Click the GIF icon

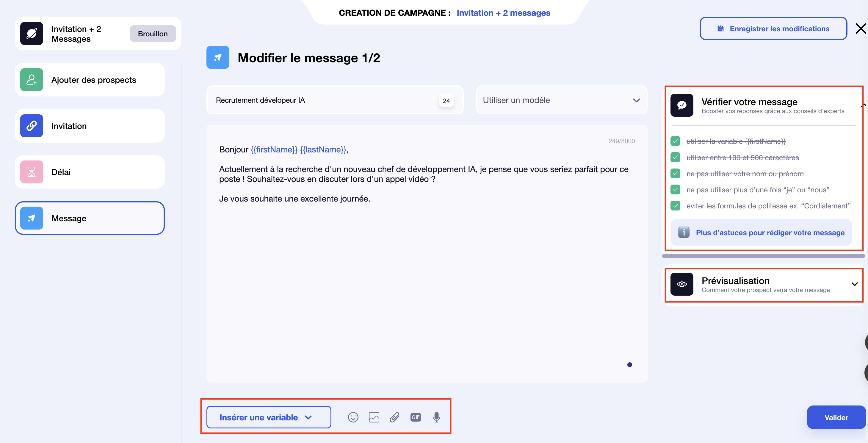pyautogui.click(x=416, y=417)
